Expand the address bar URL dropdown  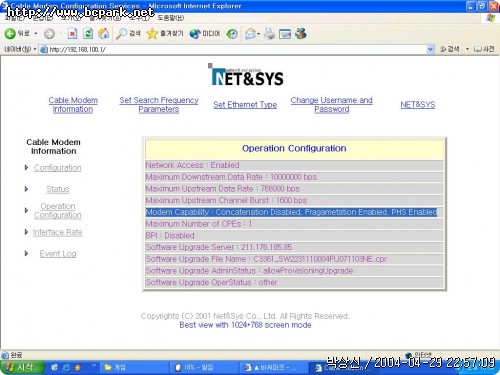pos(431,49)
